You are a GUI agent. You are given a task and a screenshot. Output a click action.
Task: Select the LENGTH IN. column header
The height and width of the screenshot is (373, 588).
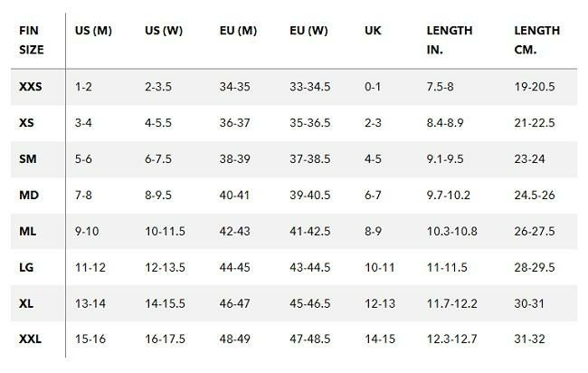pos(450,40)
